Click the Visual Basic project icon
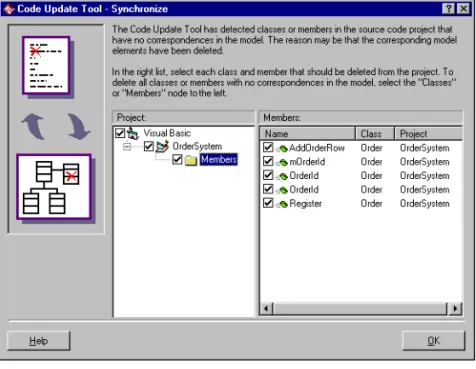This screenshot has height=369, width=476. pos(133,133)
